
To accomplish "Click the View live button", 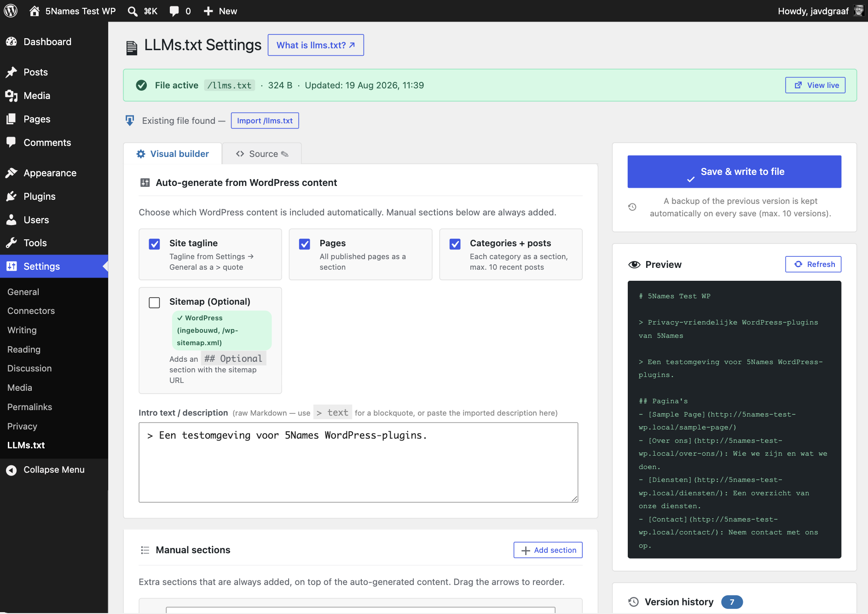I will click(815, 85).
